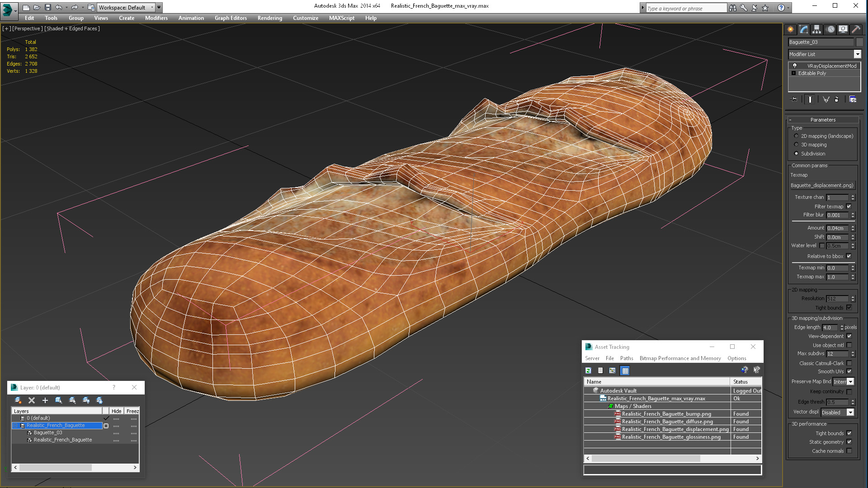868x488 pixels.
Task: Expand the Editable Poly stack entry
Action: 793,73
